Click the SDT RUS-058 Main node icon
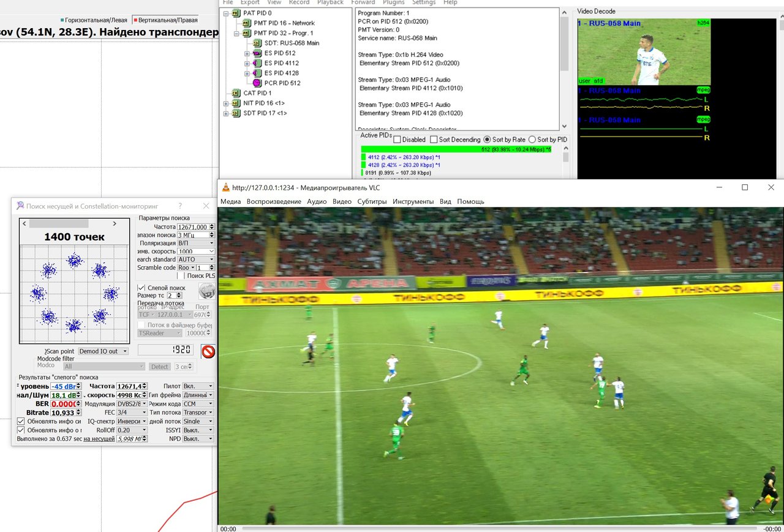The width and height of the screenshot is (784, 532). pos(257,43)
